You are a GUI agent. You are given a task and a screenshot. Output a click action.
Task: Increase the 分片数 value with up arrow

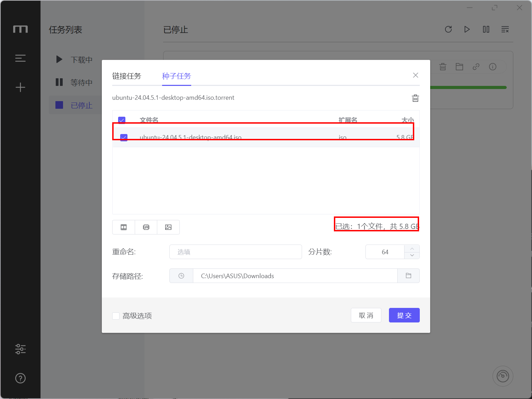[x=412, y=248]
